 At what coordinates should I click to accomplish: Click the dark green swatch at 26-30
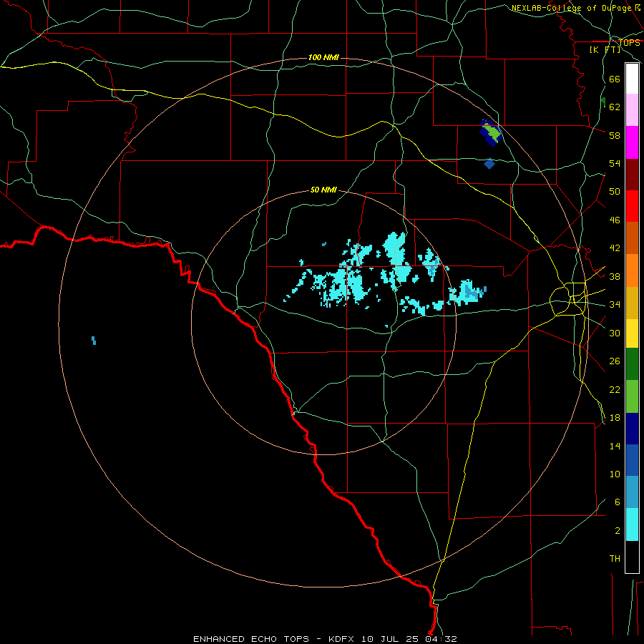click(632, 364)
